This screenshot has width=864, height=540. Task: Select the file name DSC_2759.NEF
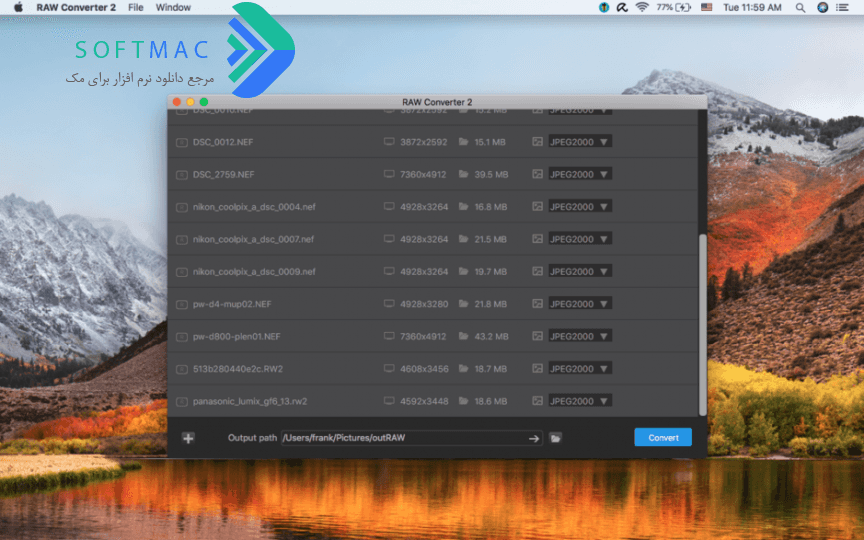pos(224,175)
